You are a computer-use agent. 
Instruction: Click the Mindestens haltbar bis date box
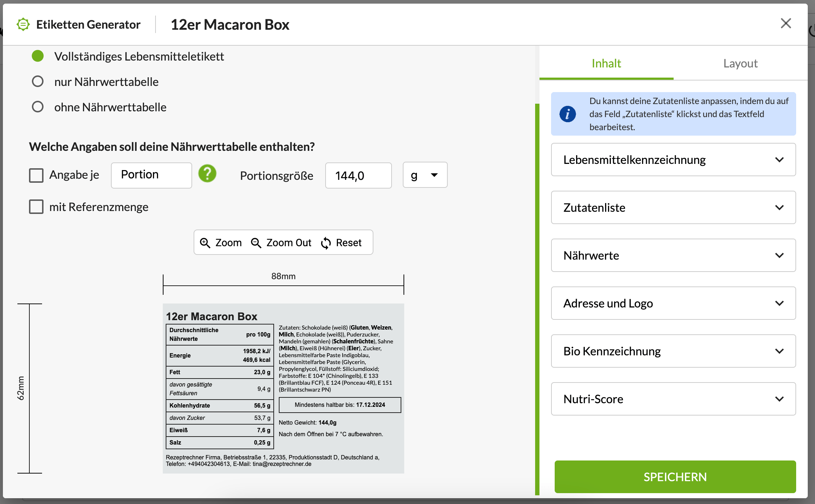click(x=340, y=405)
